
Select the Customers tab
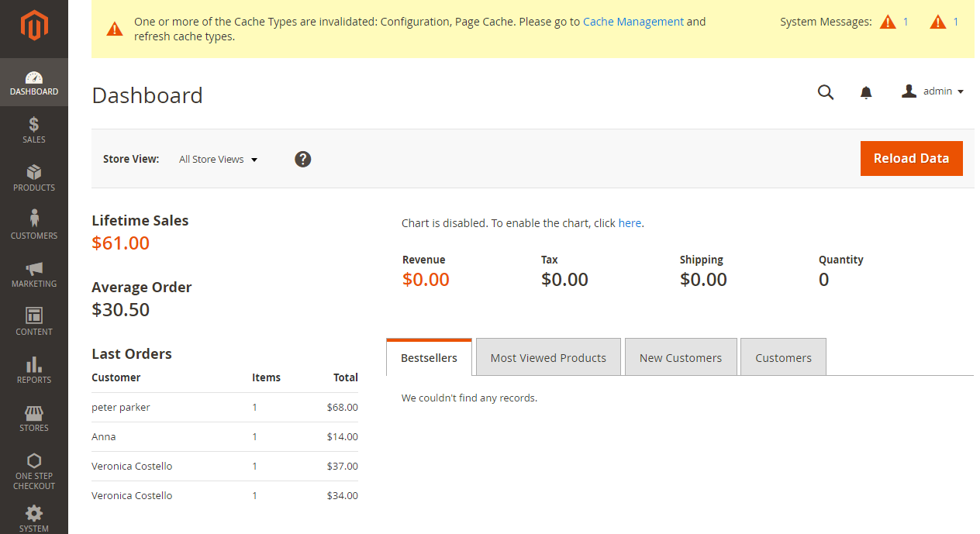[x=783, y=357]
